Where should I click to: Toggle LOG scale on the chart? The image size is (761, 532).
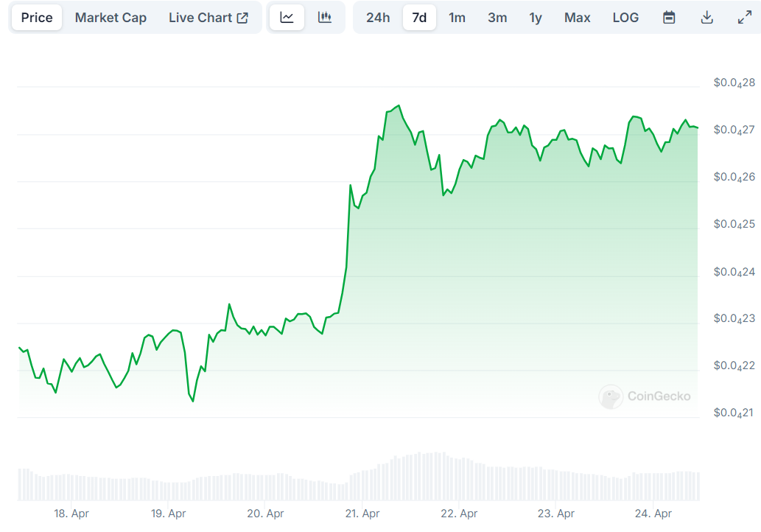tap(625, 18)
